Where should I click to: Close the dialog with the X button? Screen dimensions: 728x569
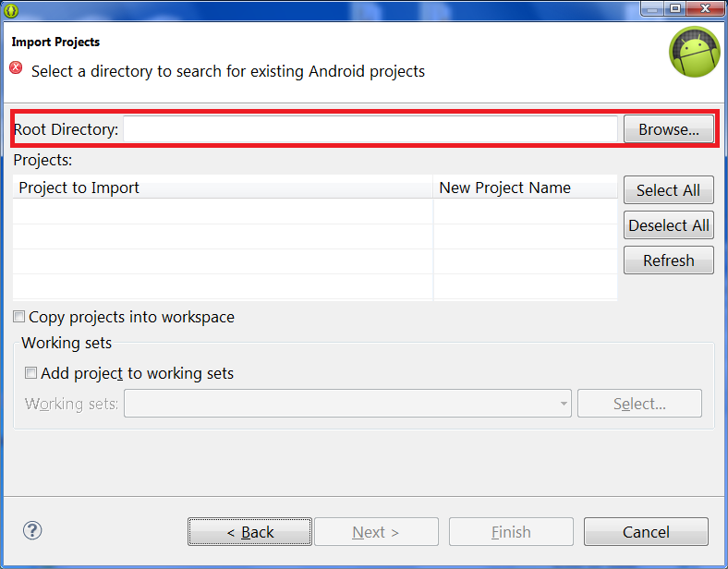tap(705, 9)
